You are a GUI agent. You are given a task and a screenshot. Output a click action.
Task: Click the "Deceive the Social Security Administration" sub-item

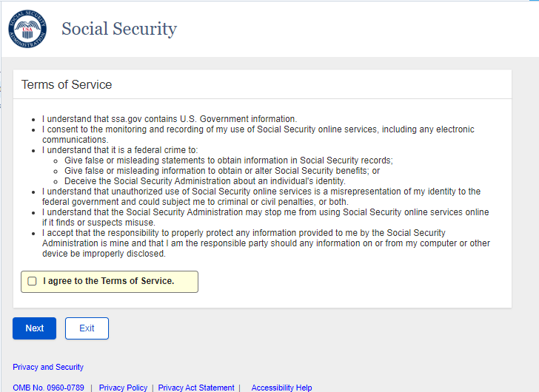pyautogui.click(x=204, y=181)
